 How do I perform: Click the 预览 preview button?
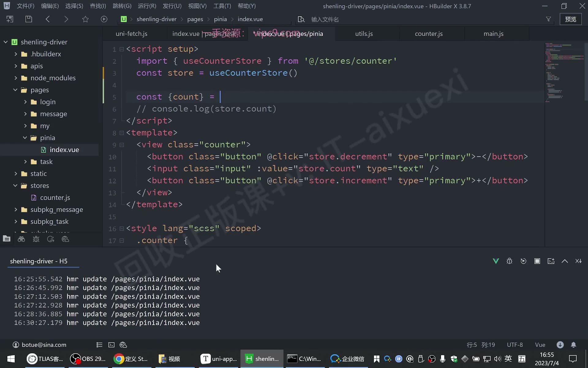(x=571, y=19)
